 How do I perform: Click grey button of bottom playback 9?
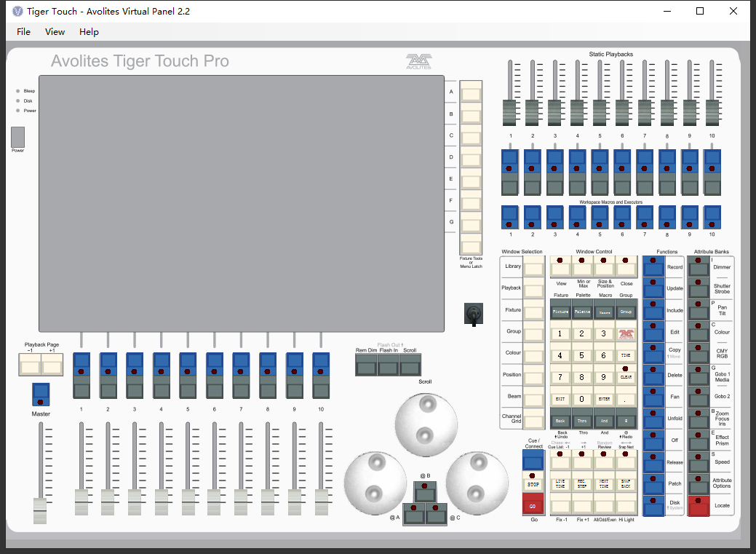[x=294, y=387]
